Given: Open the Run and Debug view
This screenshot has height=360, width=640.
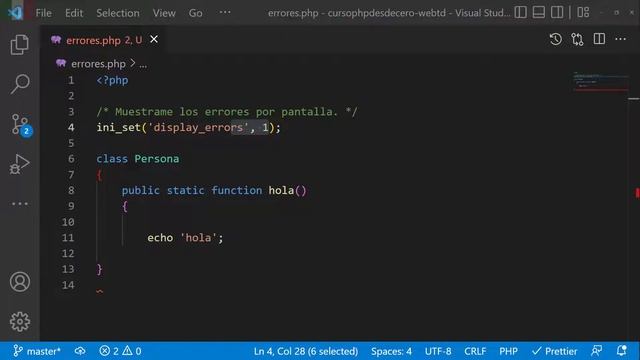Looking at the screenshot, I should 20,164.
